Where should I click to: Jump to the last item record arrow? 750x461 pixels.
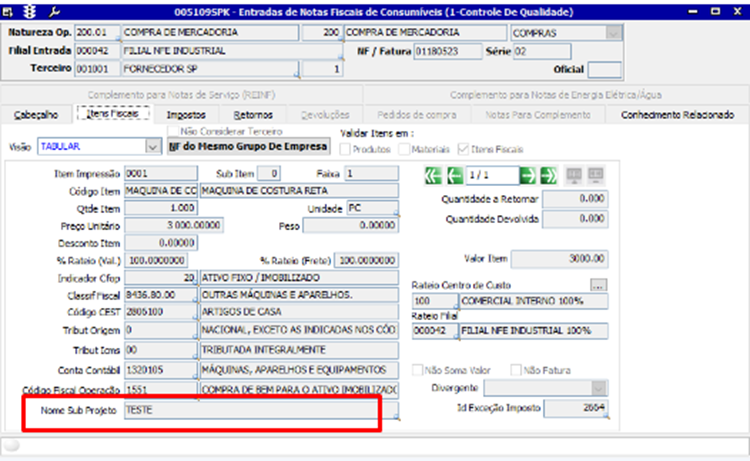548,175
